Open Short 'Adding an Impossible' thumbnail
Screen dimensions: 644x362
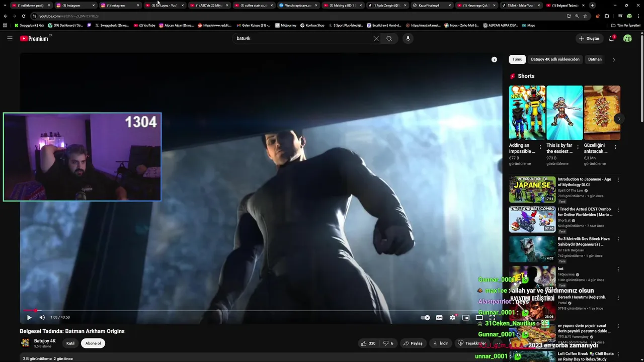527,113
